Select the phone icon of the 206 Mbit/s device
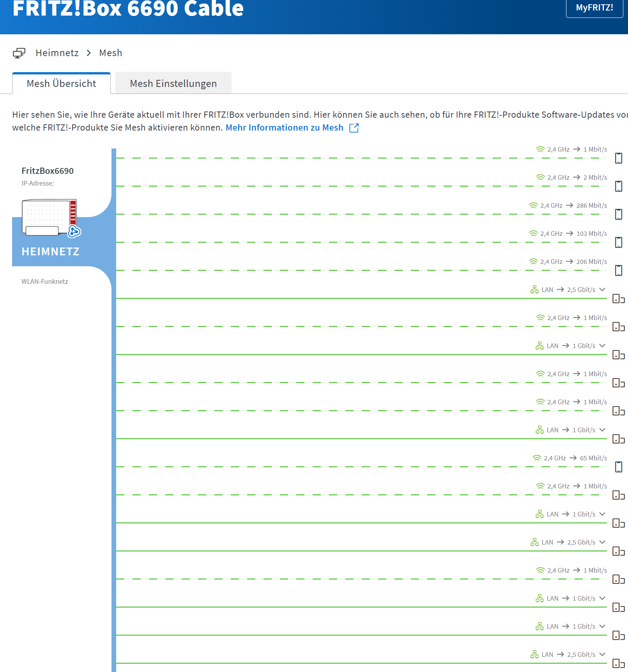Image resolution: width=628 pixels, height=672 pixels. tap(619, 271)
